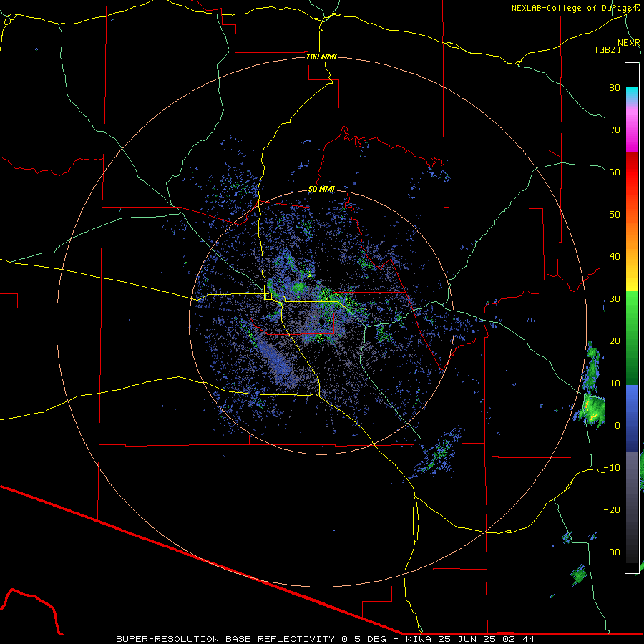This screenshot has height=644, width=644.
Task: Click the [dBZ] units label
Action: click(608, 49)
